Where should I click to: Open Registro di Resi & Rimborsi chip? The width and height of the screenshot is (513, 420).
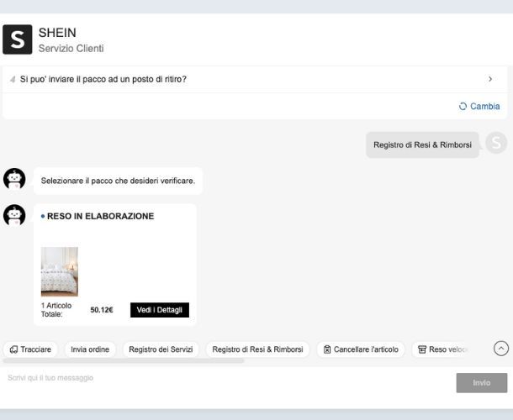point(257,349)
